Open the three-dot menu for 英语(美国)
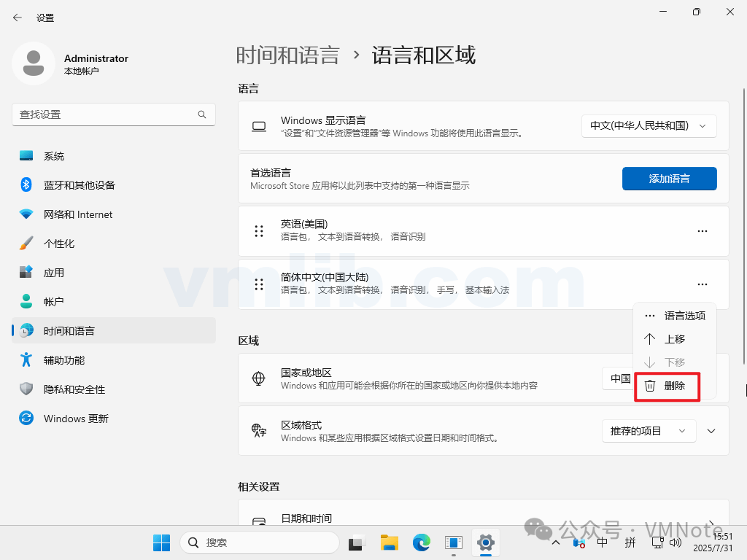Screen dimensions: 747x560 702,231
